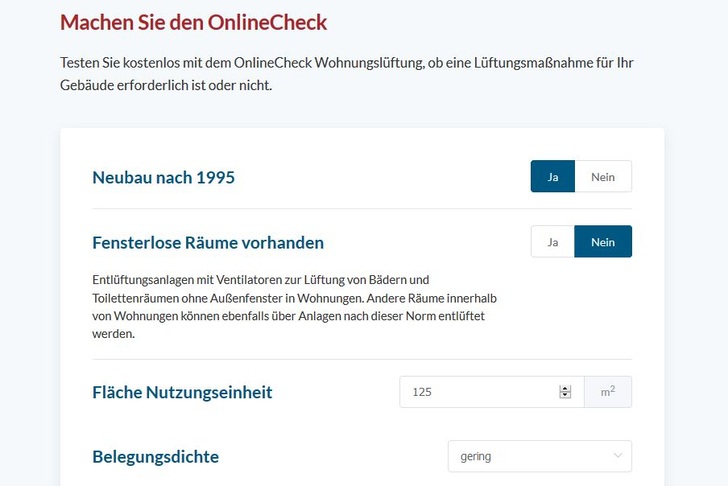
Task: Choose Ja for Fensterlose Räume vorhanden
Action: 552,242
